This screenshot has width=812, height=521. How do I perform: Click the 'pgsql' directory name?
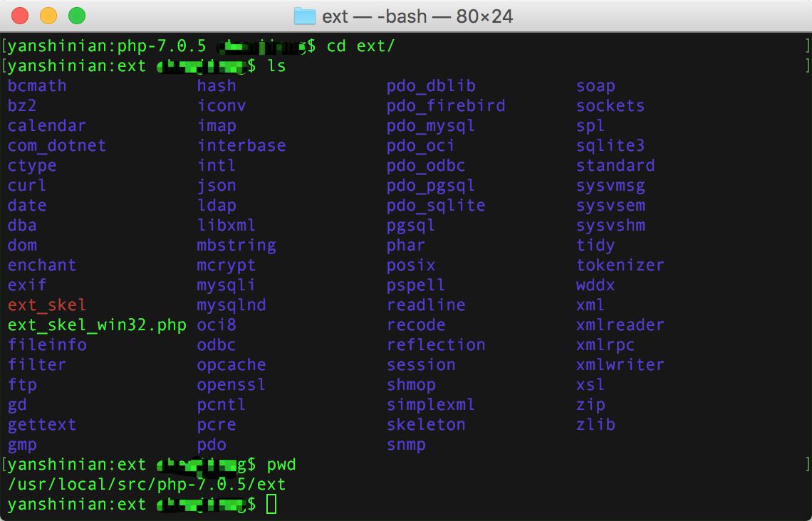411,226
